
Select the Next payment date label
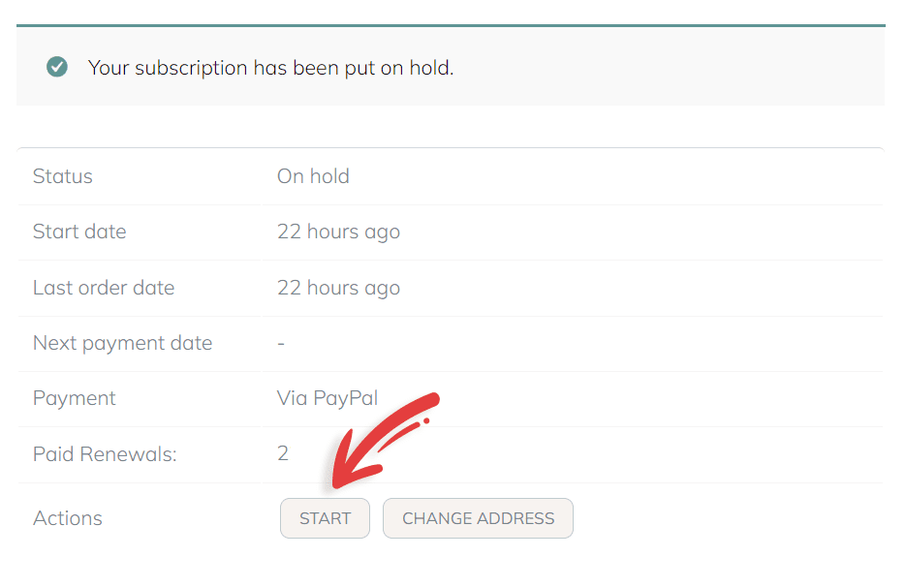tap(122, 343)
